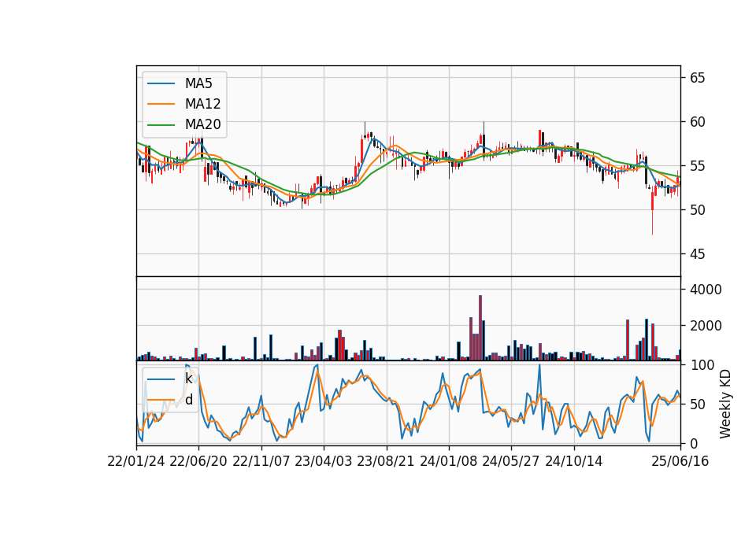Click the MA5 legend label
Viewport: 756px width, 543px height.
click(198, 83)
